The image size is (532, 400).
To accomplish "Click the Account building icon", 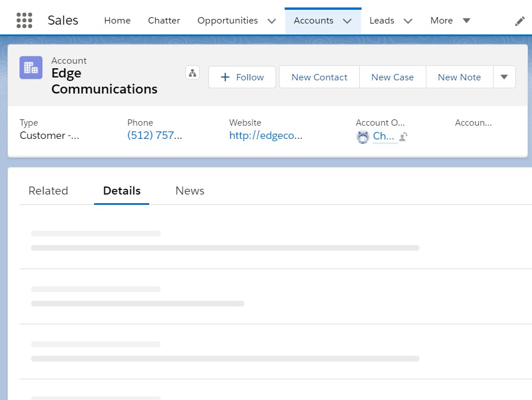I will click(31, 68).
